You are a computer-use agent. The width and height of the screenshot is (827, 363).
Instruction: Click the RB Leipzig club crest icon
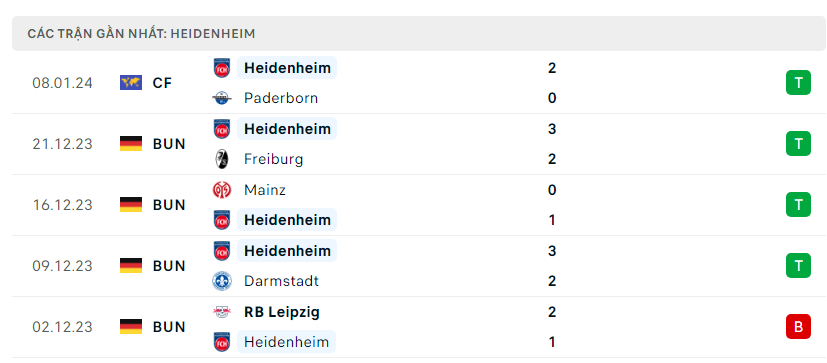(222, 312)
